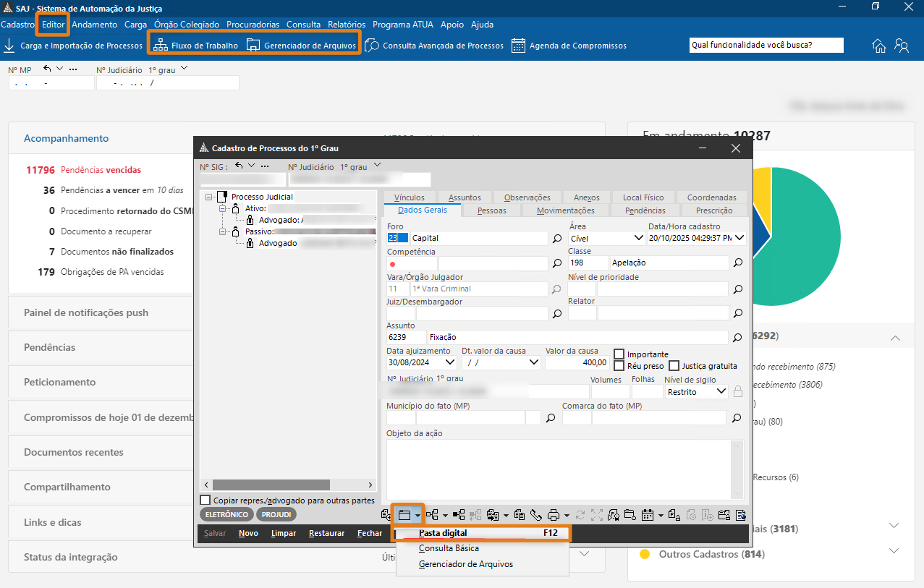Click the Fechar button

point(370,533)
